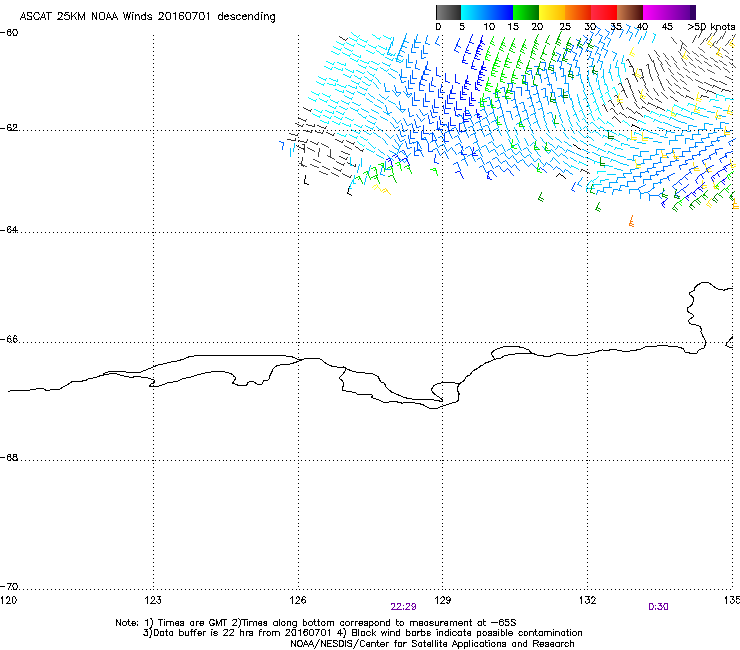740x650 pixels.
Task: Click the yellow 20-25 knots color band
Action: (552, 12)
